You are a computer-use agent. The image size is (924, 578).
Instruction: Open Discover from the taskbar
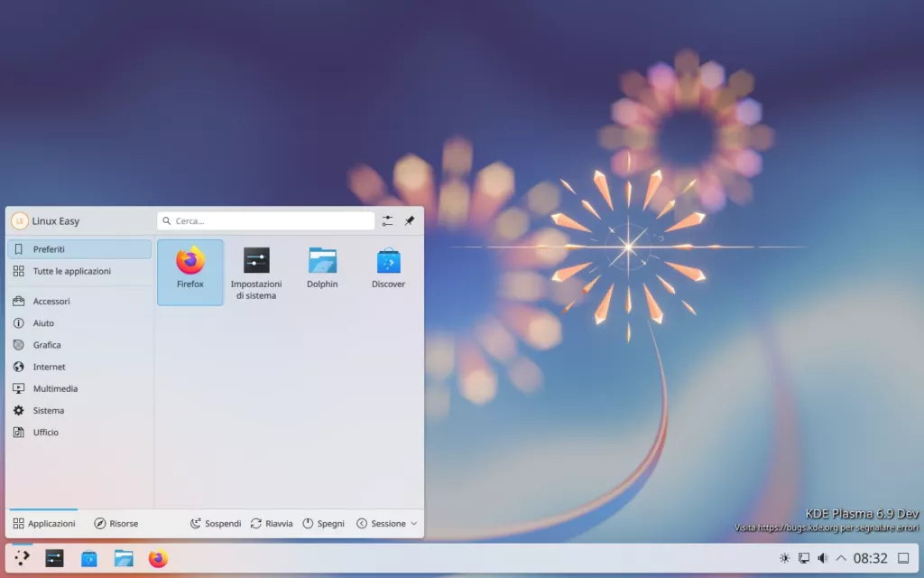click(89, 558)
